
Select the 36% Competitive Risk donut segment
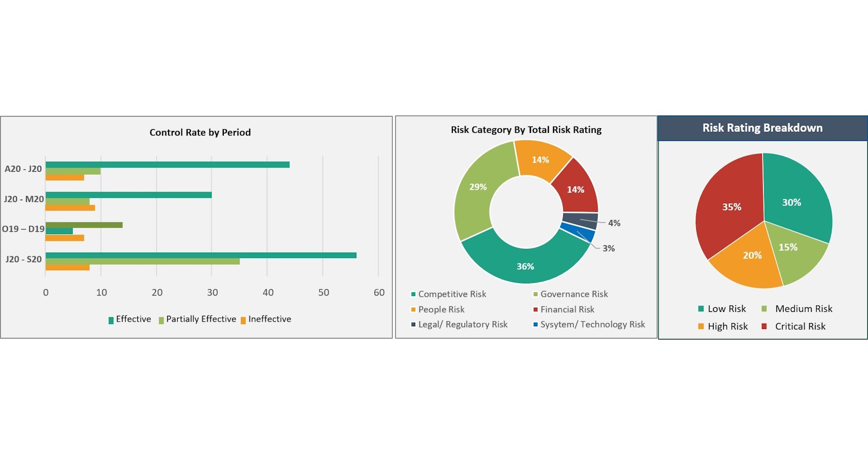pyautogui.click(x=525, y=265)
